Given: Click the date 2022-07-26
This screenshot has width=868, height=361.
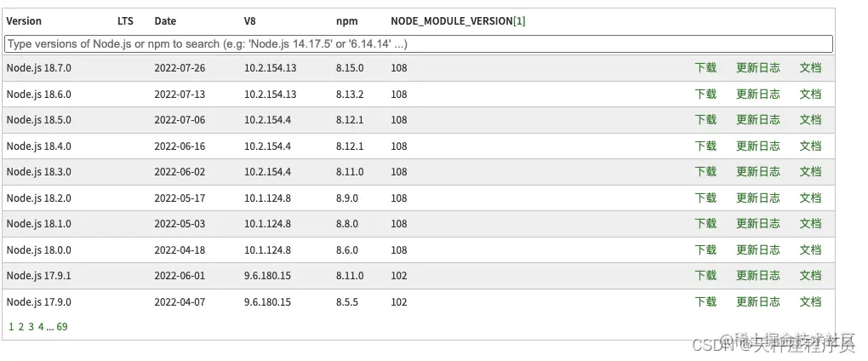Looking at the screenshot, I should pyautogui.click(x=180, y=67).
